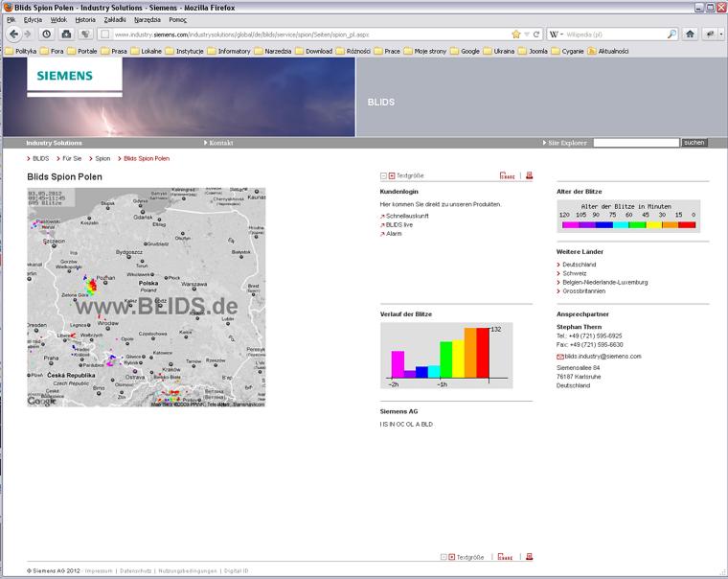Viewport: 728px width, 579px height.
Task: Click the Für Sie breadcrumb
Action: pyautogui.click(x=72, y=158)
